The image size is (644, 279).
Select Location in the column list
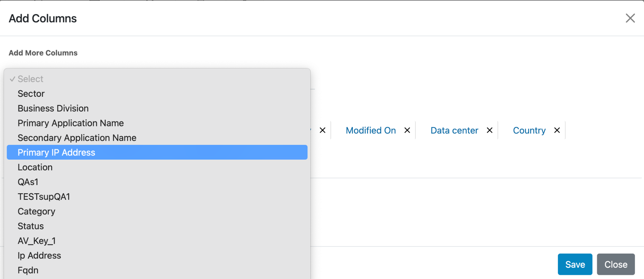[x=35, y=167]
